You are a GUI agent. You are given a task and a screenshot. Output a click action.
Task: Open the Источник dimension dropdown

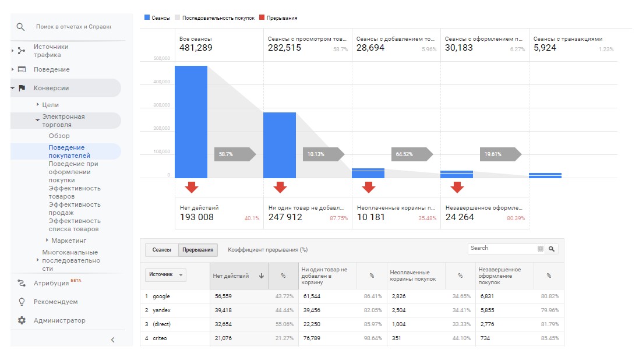click(x=165, y=275)
